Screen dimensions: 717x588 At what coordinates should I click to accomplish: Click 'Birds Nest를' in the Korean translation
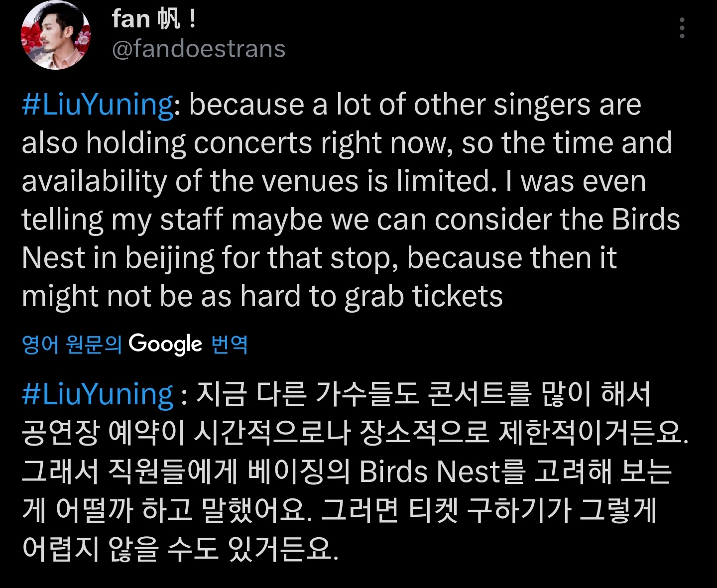441,471
